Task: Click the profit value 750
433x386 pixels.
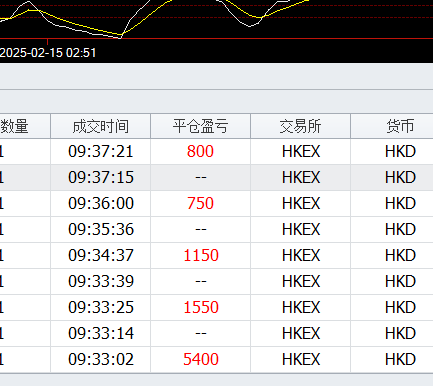Action: 200,203
